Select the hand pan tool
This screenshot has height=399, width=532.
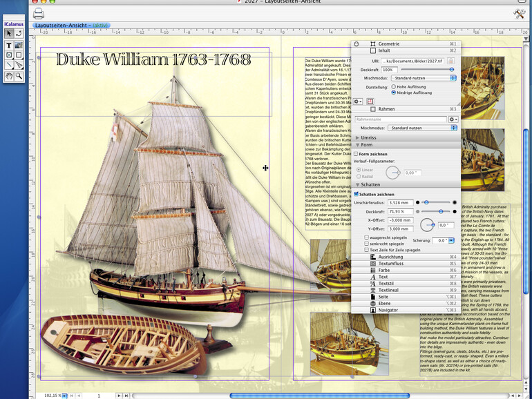[x=9, y=76]
